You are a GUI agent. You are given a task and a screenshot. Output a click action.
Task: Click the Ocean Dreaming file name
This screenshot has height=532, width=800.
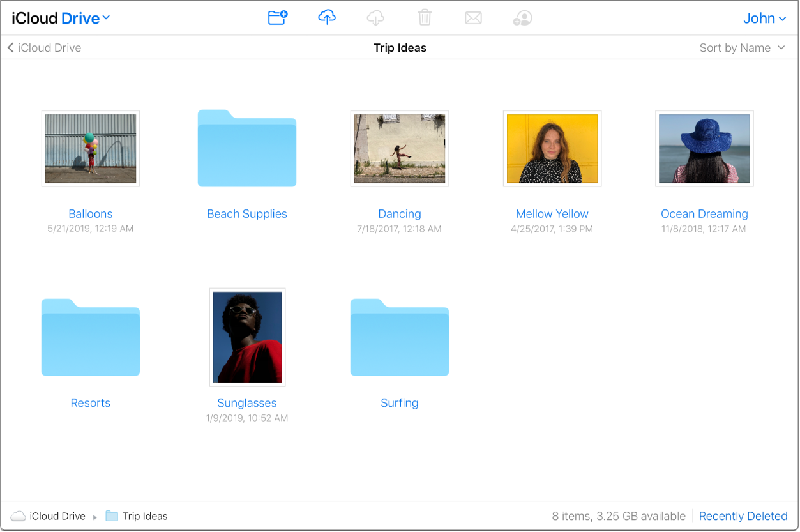pyautogui.click(x=704, y=214)
